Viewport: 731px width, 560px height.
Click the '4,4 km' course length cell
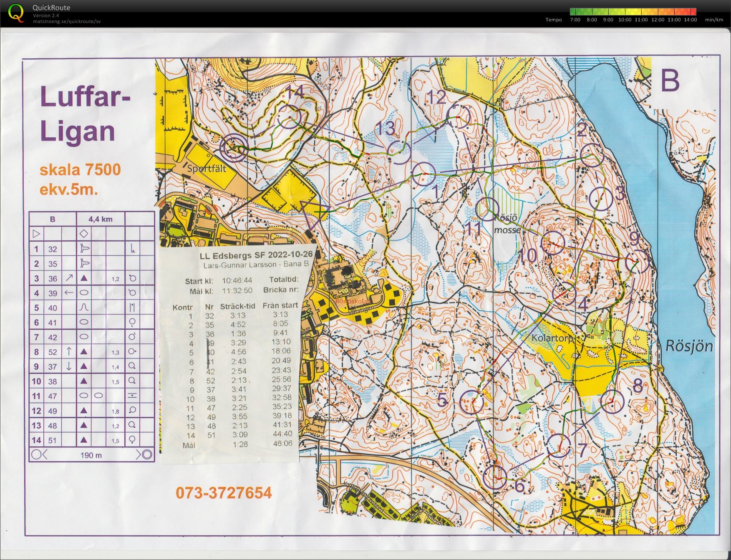click(101, 219)
